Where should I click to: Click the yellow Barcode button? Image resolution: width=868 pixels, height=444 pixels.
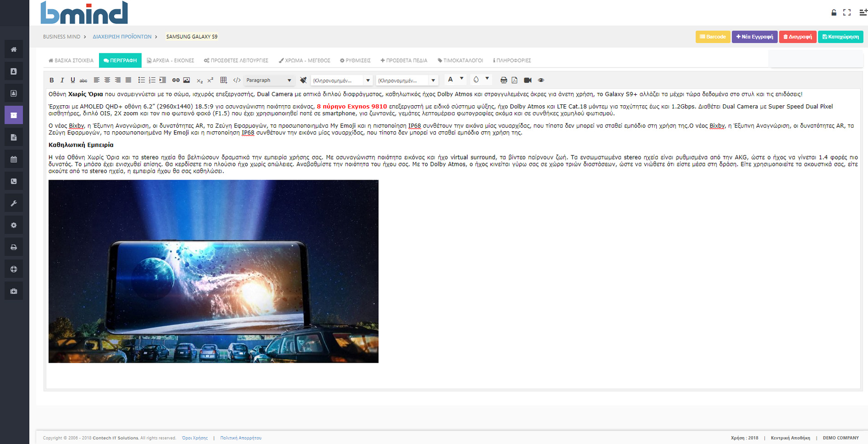click(x=712, y=37)
